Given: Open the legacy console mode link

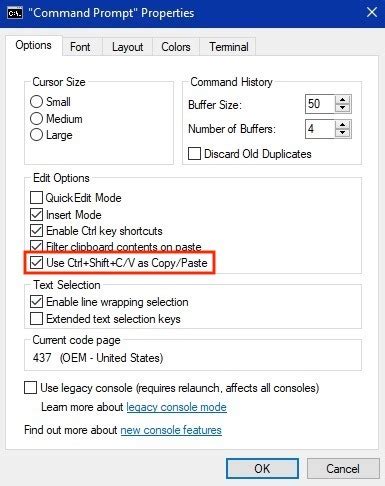Looking at the screenshot, I should (176, 407).
